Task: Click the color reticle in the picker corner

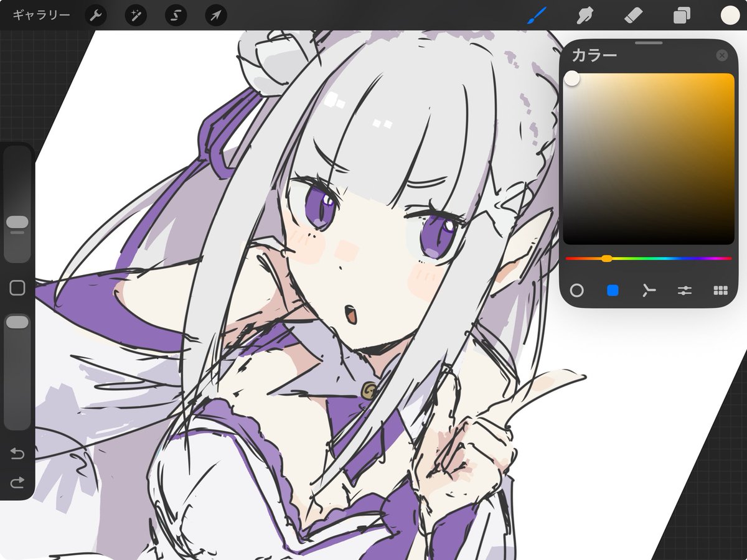Action: click(x=571, y=78)
